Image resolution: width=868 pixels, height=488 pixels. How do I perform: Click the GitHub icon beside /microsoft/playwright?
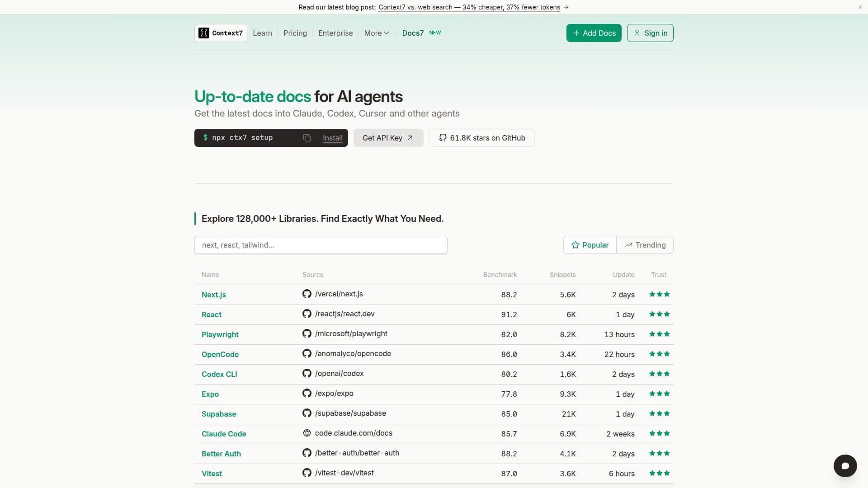(307, 333)
